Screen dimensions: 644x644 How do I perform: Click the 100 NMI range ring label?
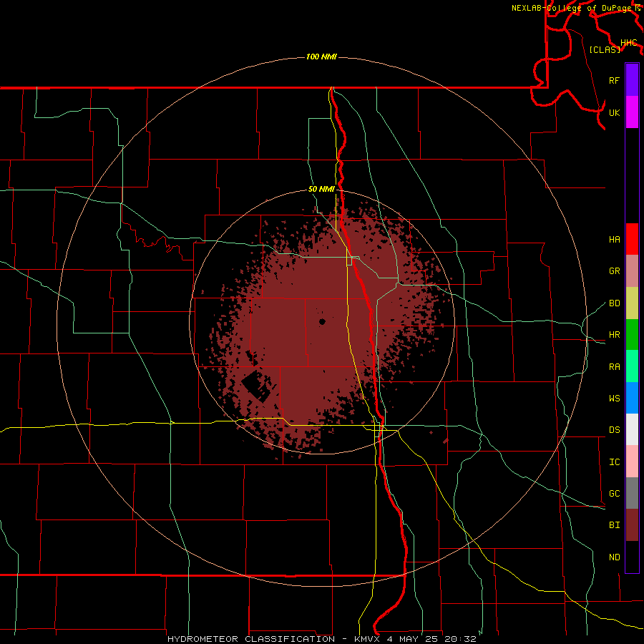click(x=321, y=57)
